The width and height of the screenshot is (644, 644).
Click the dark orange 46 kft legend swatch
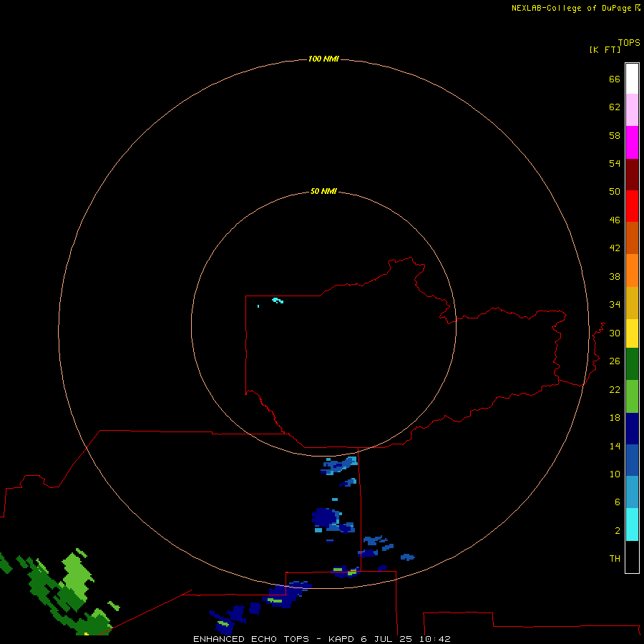coord(632,238)
